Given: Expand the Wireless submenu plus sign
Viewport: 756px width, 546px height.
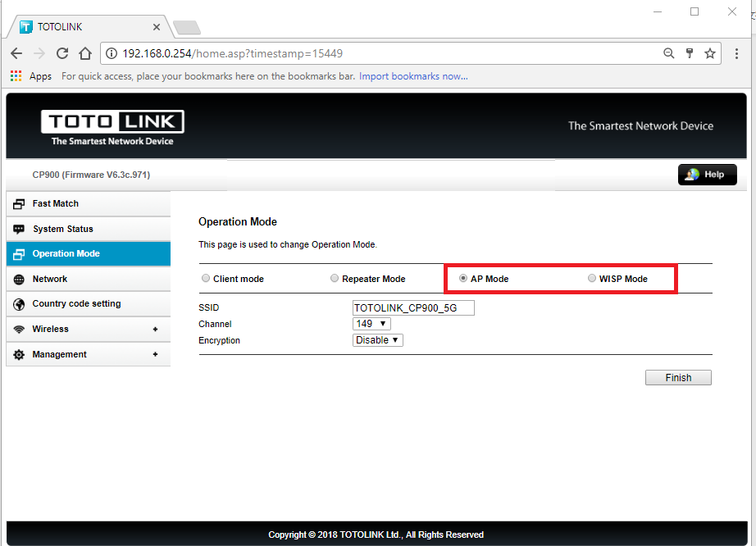Looking at the screenshot, I should click(155, 329).
